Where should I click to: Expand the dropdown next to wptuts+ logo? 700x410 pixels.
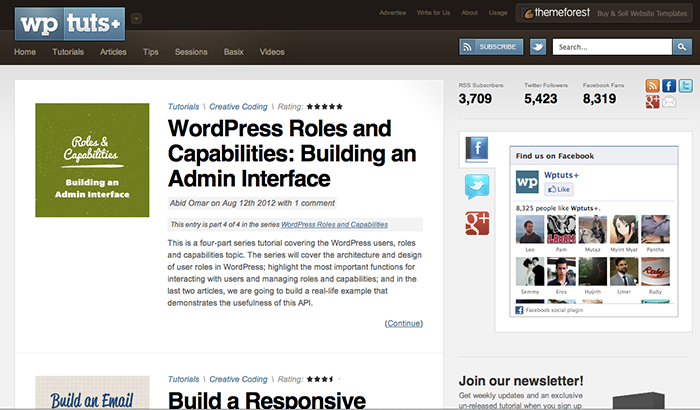(136, 17)
